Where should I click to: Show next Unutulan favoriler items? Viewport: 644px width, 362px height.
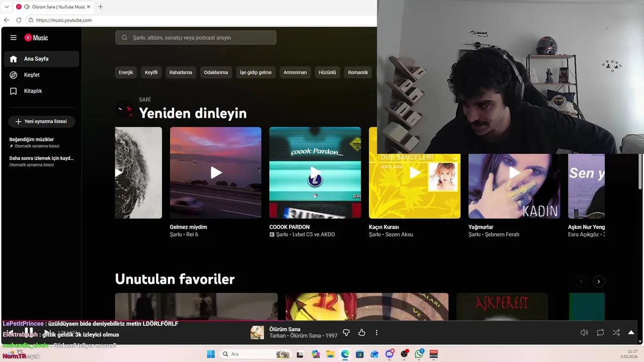[x=598, y=282]
